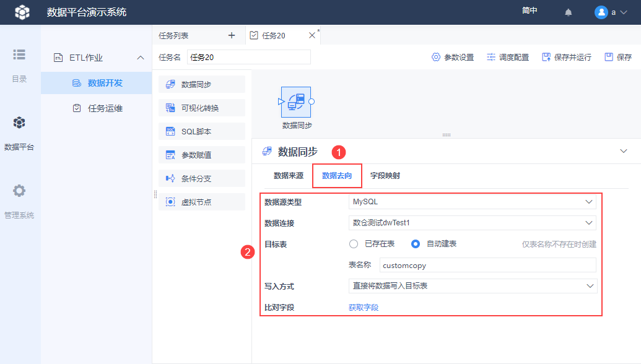
Task: Open 任务运维 menu item
Action: tap(105, 108)
